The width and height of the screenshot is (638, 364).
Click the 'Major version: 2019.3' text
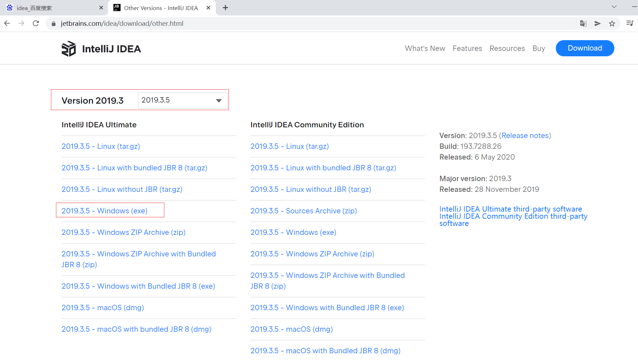475,179
